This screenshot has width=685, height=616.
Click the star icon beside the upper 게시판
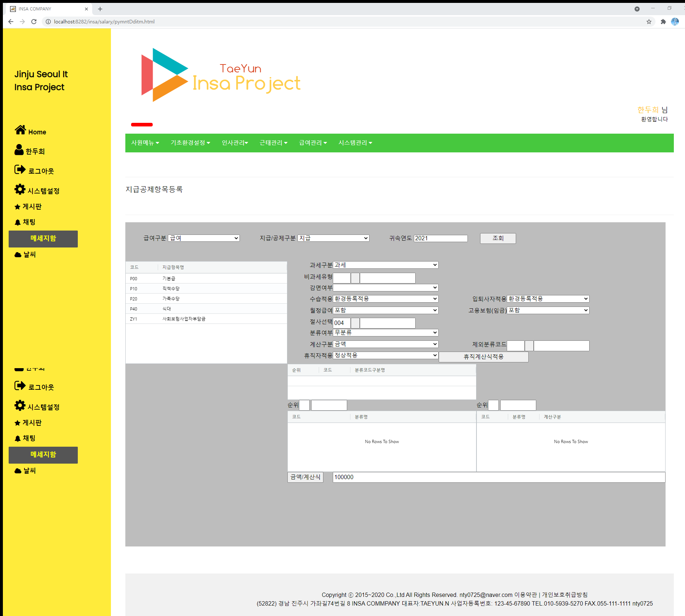pyautogui.click(x=17, y=207)
